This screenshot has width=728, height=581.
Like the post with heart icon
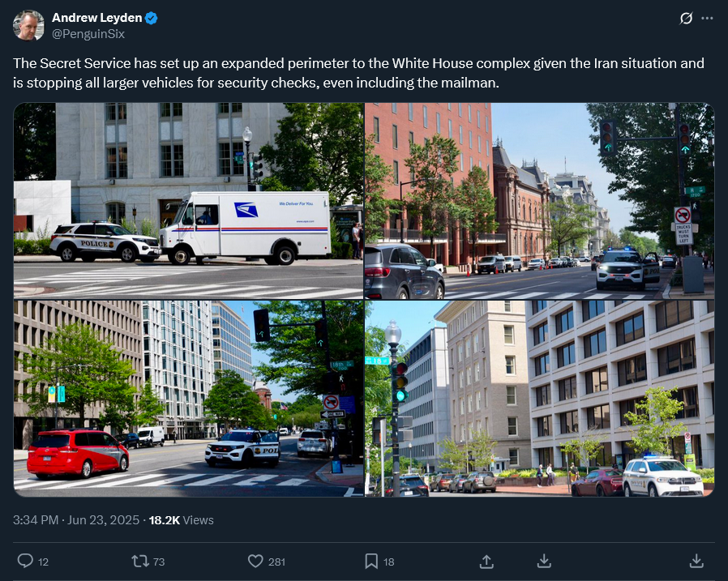tap(255, 561)
